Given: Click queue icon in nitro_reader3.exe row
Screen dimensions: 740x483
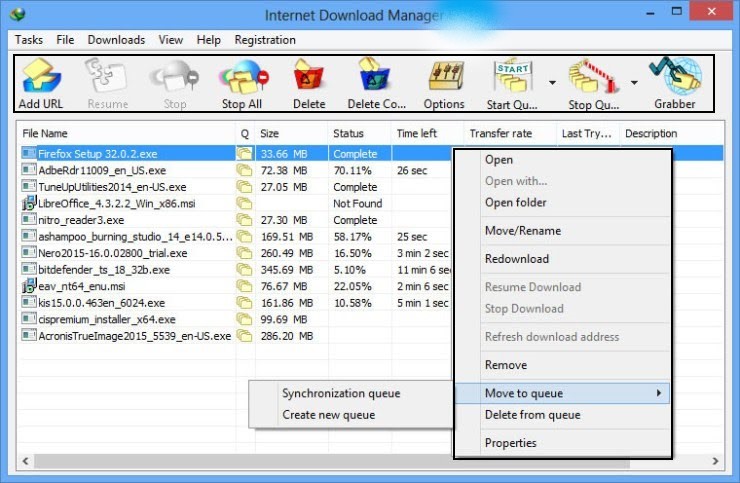Looking at the screenshot, I should 244,220.
